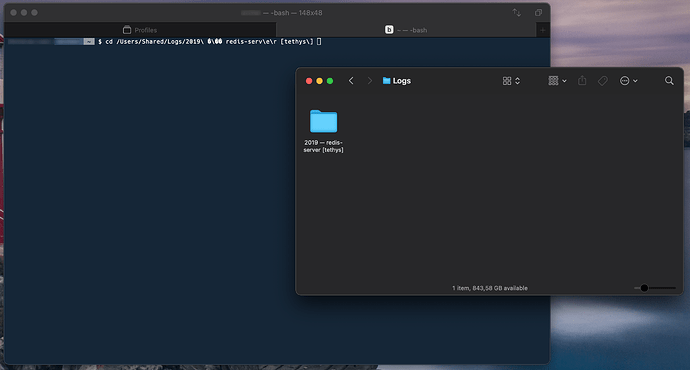690x370 pixels.
Task: Switch to the Profiles terminal tab
Action: [x=140, y=30]
